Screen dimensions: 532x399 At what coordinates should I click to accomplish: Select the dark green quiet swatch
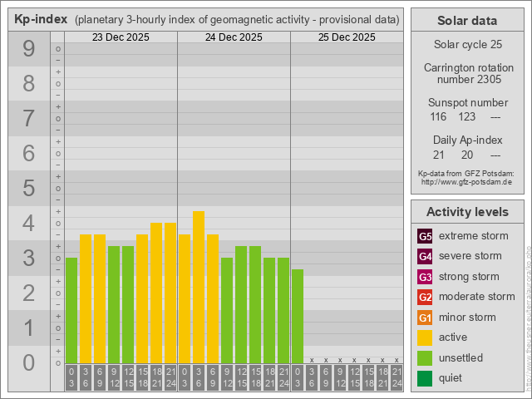coord(425,378)
